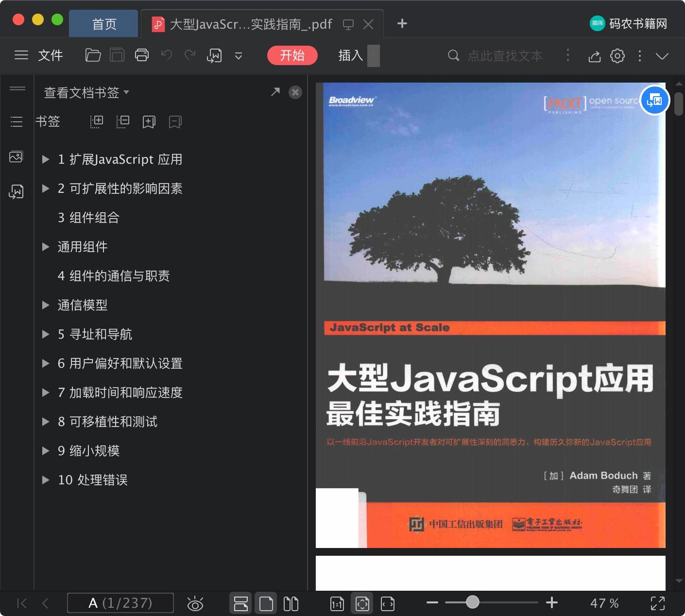Select the 插入 ribbon tab
The height and width of the screenshot is (616, 685).
click(x=351, y=55)
